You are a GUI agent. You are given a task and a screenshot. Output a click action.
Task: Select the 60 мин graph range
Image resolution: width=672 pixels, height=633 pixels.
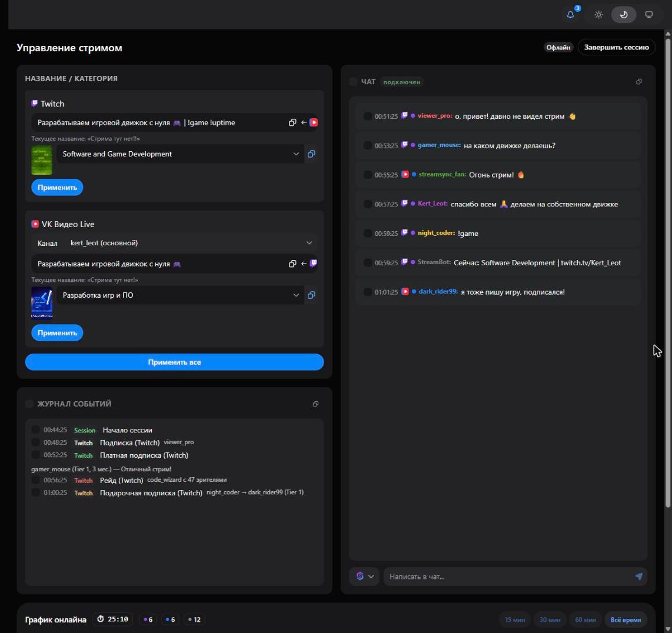click(585, 619)
